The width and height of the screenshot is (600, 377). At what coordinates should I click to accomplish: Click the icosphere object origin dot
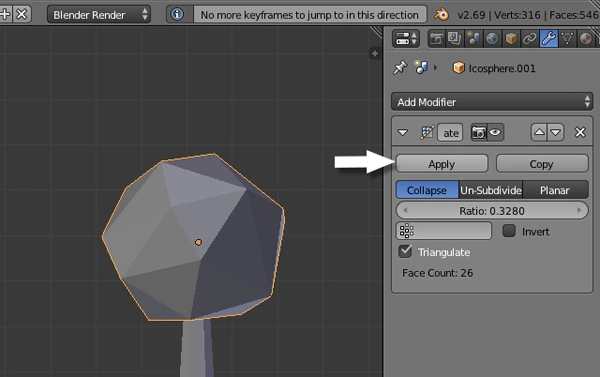click(198, 242)
